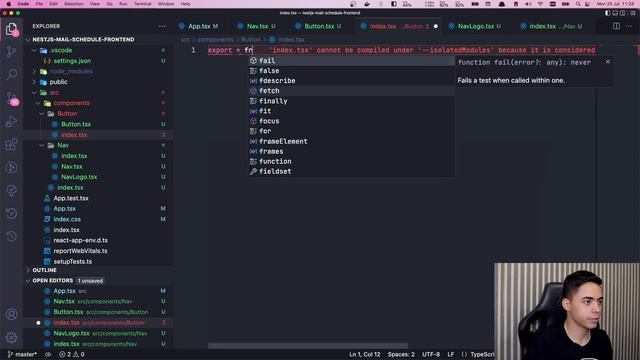Click the macOS Spotlight search icon

tap(578, 4)
